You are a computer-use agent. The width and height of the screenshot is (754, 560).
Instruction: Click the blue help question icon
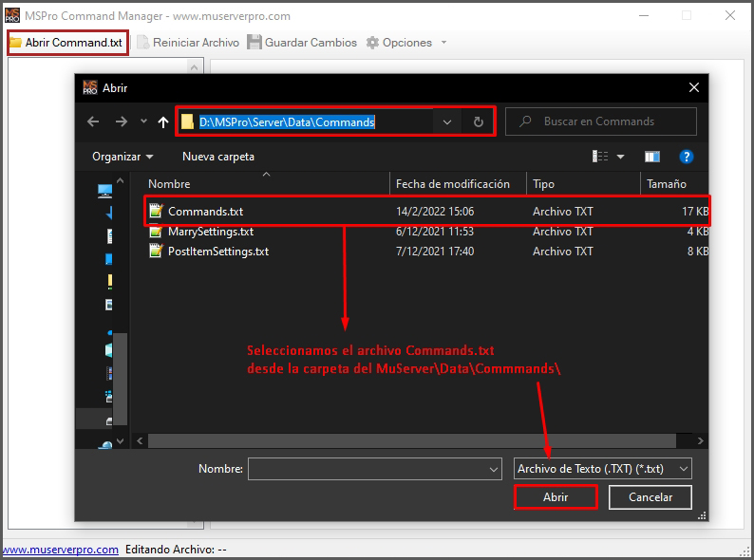(687, 157)
